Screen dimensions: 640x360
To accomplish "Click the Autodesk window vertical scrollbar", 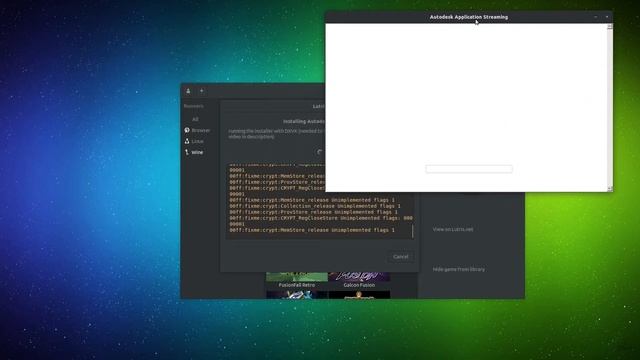I will point(610,107).
